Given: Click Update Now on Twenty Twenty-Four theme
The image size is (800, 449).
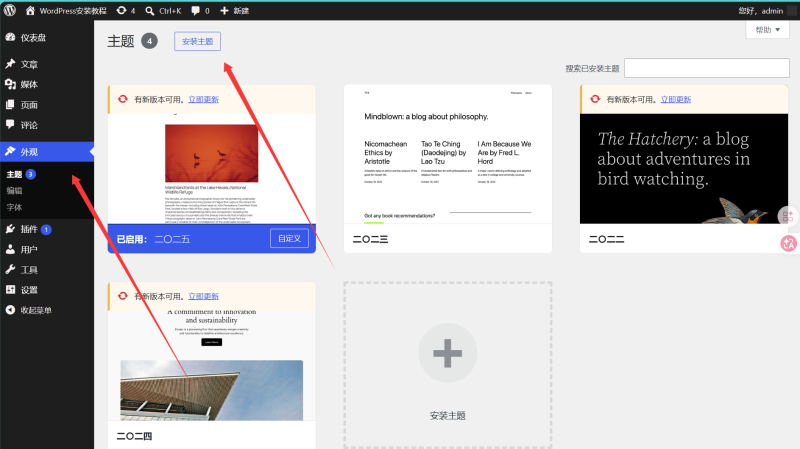Looking at the screenshot, I should coord(204,296).
